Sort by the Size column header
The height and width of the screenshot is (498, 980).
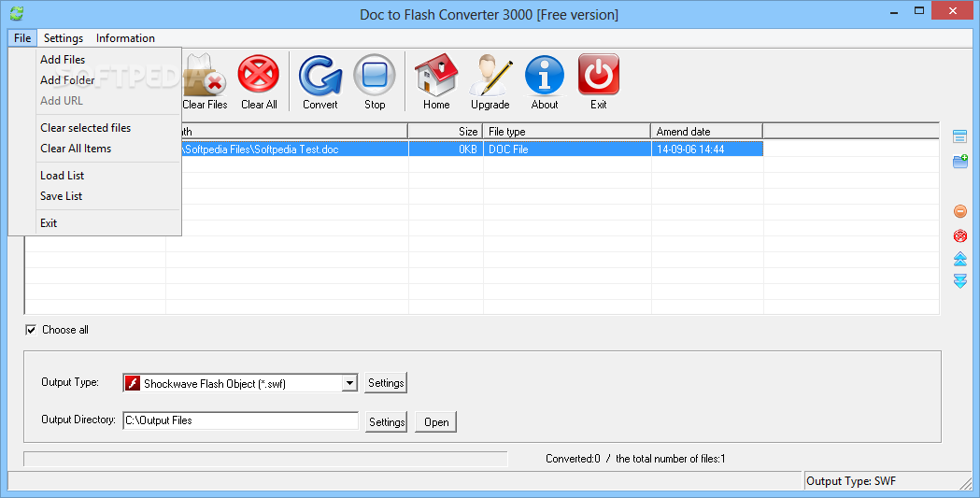coord(446,131)
